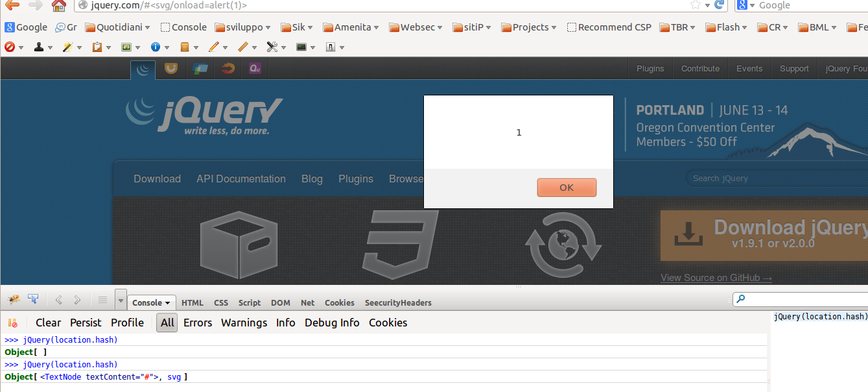Screen dimensions: 868x392
Task: Switch to the Firebug Net tab
Action: (308, 302)
